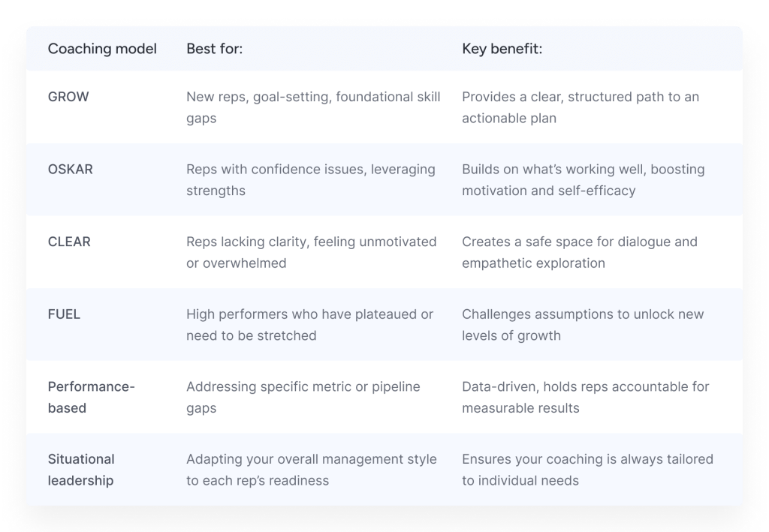This screenshot has height=532, width=769.
Task: Click the "Best for:" column header
Action: click(214, 50)
